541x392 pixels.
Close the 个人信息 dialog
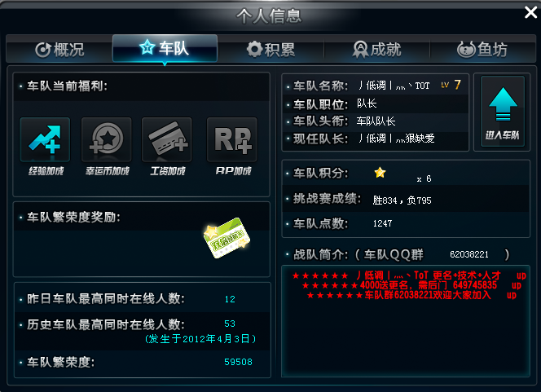tap(530, 12)
